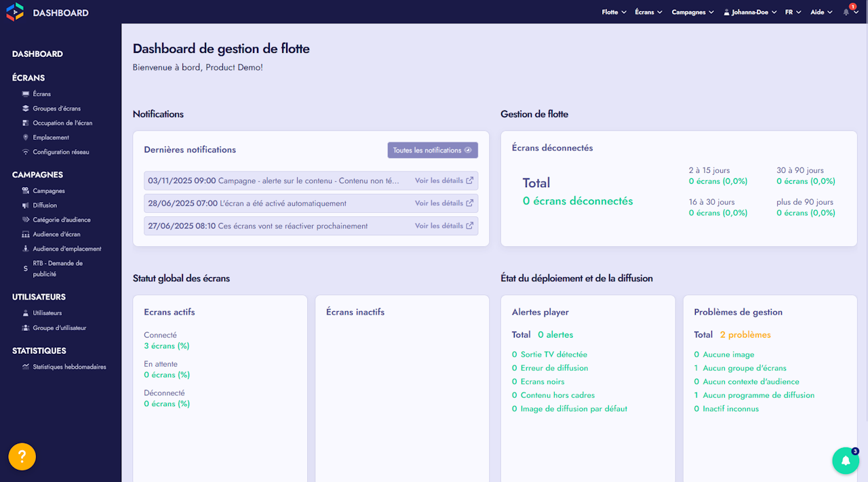The width and height of the screenshot is (868, 482).
Task: Open the yellow help question mark bubble
Action: 22,456
